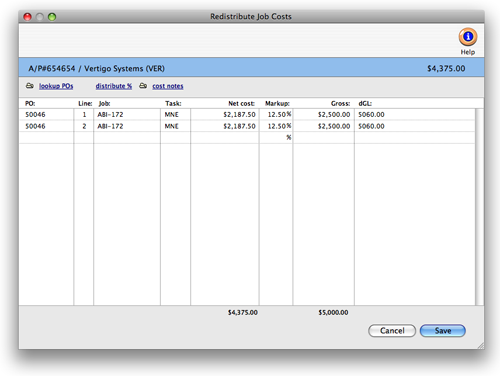The width and height of the screenshot is (500, 376).
Task: Click the table's vertical scrollbar
Action: [x=479, y=207]
